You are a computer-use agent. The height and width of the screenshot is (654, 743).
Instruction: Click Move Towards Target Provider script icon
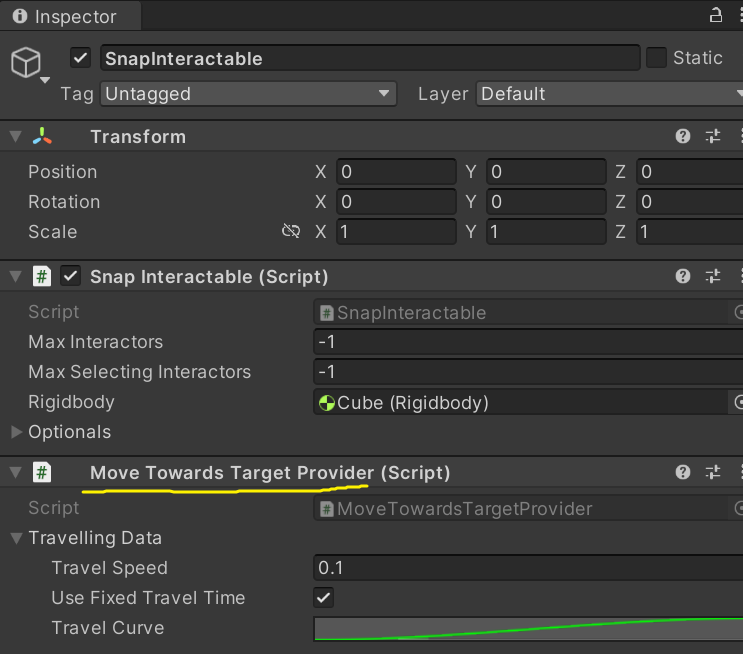(42, 472)
